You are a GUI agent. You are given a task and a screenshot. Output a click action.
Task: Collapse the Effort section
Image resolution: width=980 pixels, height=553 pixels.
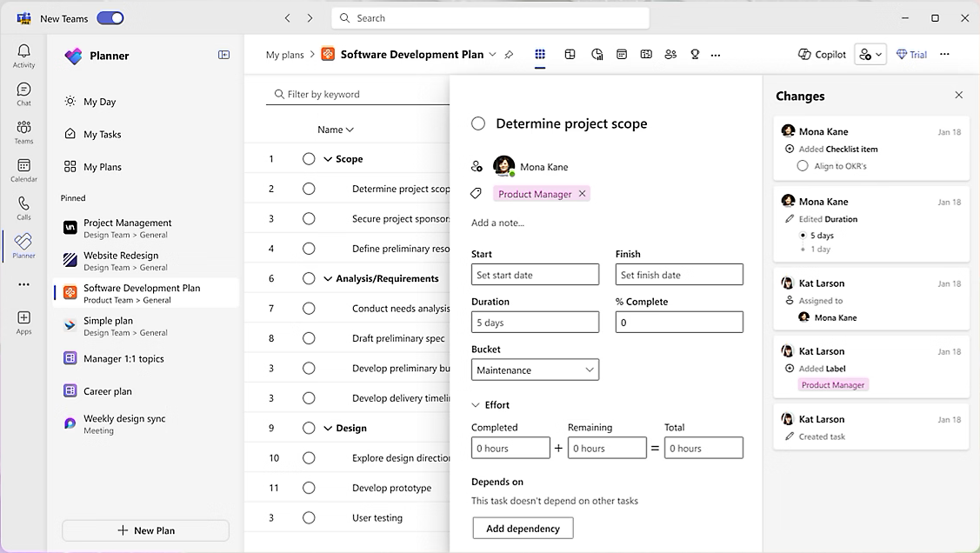pos(476,405)
